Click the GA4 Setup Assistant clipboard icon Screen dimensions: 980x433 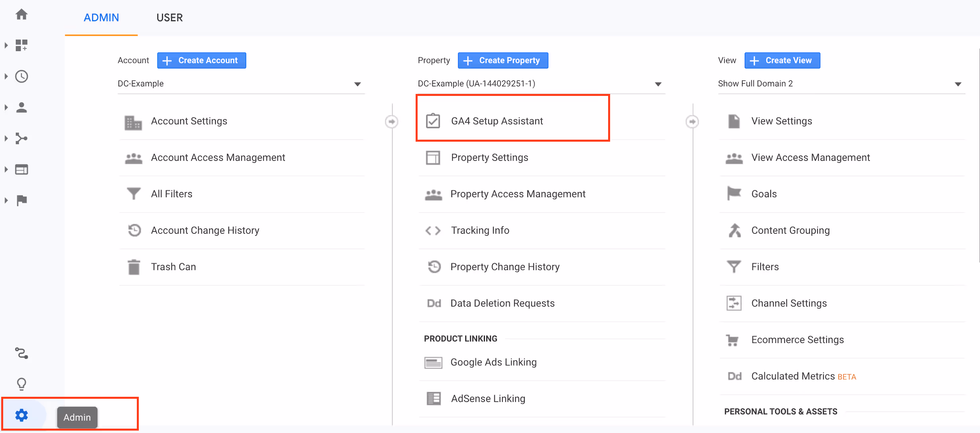433,121
